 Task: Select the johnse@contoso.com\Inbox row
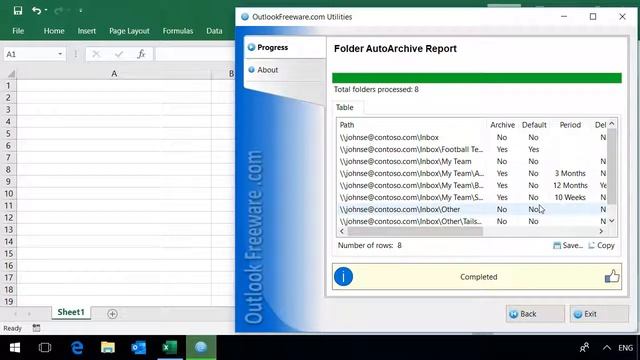tap(472, 138)
